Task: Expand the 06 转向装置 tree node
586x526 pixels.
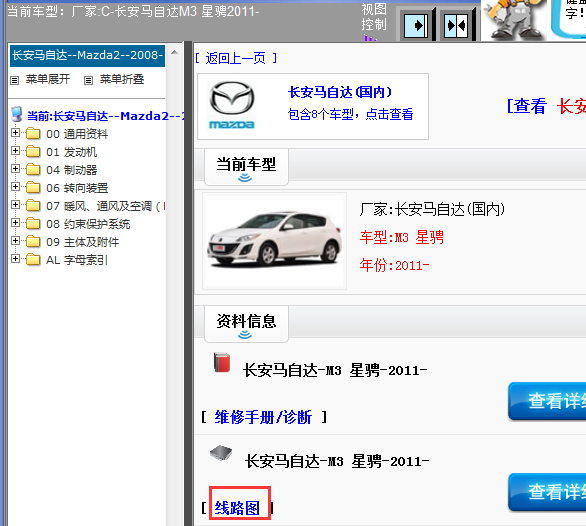Action: point(15,186)
